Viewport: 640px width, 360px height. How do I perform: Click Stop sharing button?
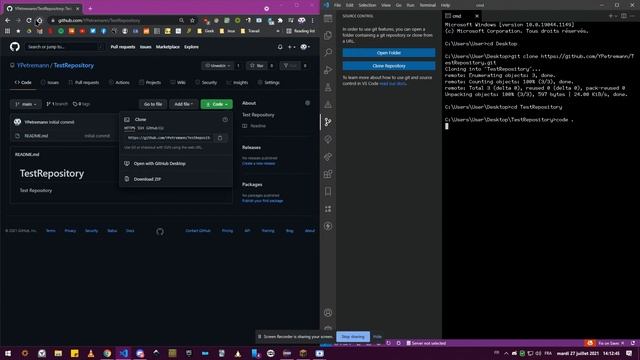pos(353,337)
